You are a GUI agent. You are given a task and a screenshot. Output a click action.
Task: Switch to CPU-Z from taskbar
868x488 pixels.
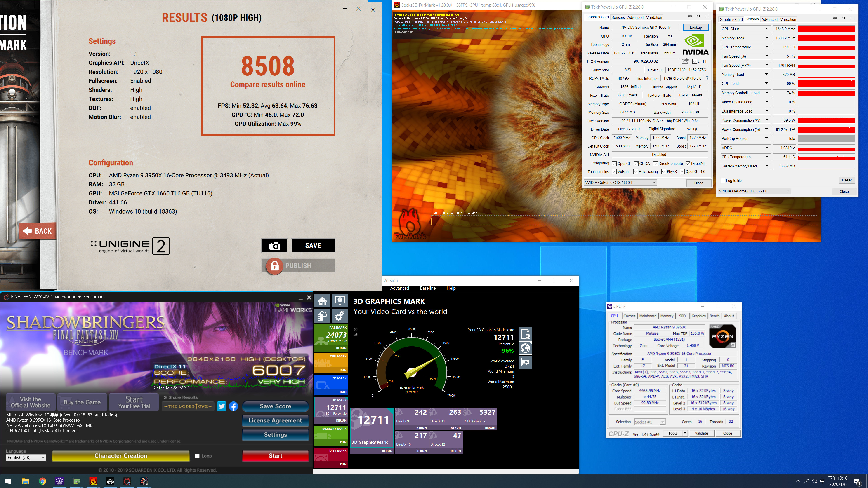pos(59,481)
